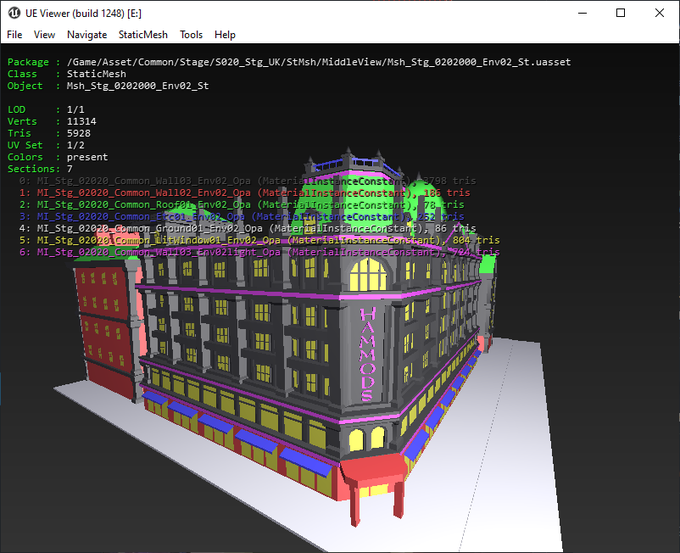Open the Help menu

point(225,34)
